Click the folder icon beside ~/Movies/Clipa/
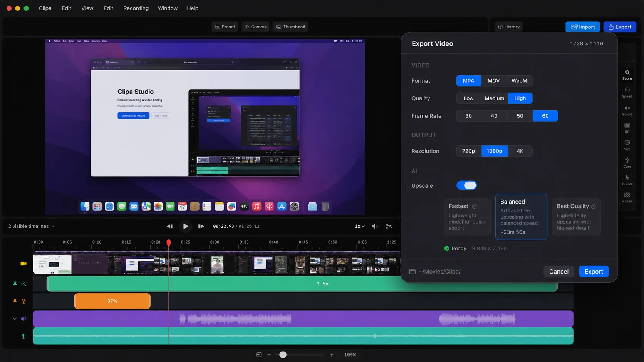Image resolution: width=644 pixels, height=362 pixels. click(x=413, y=272)
